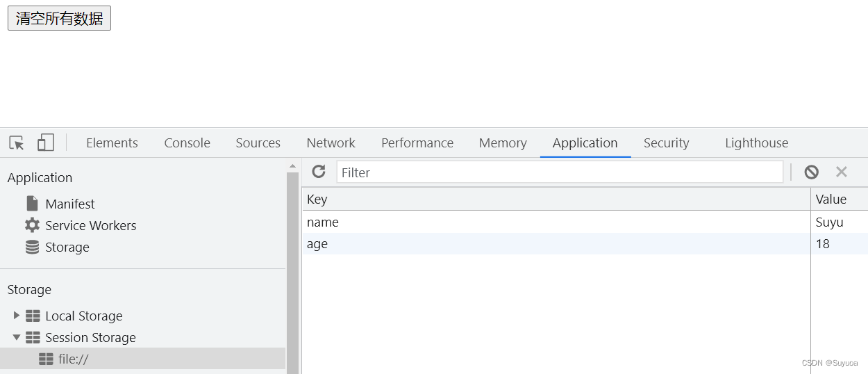
Task: Switch to the Elements tab
Action: point(112,143)
